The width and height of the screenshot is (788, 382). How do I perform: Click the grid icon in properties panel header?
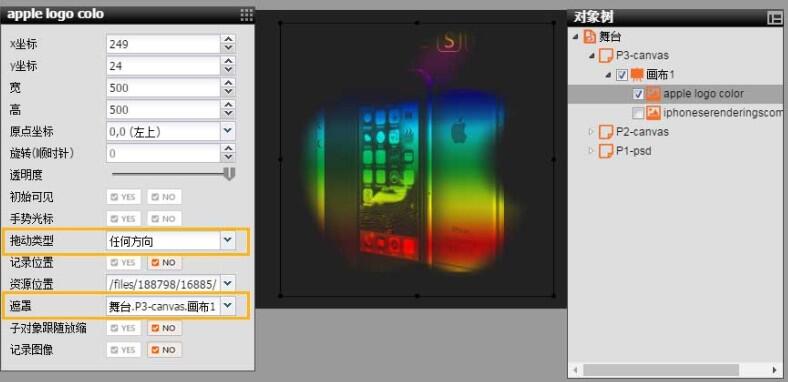(247, 15)
